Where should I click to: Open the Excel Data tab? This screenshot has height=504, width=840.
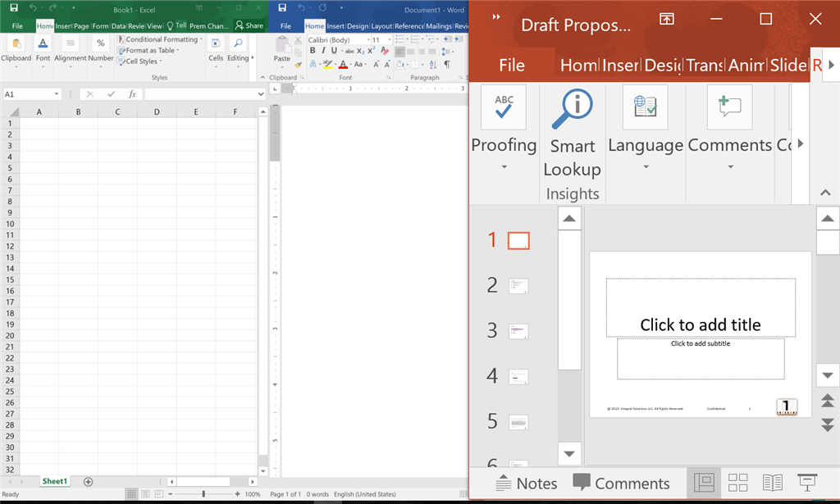coord(118,25)
